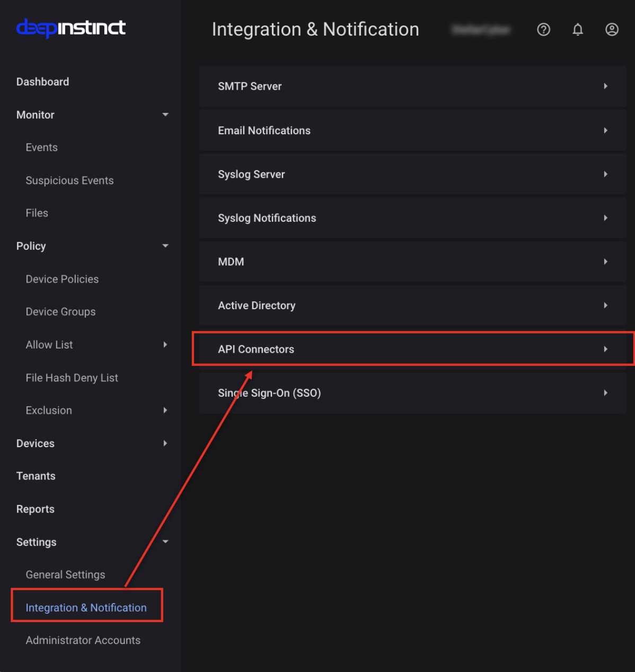This screenshot has width=635, height=672.
Task: Expand the Email Notifications row arrow
Action: coord(605,130)
